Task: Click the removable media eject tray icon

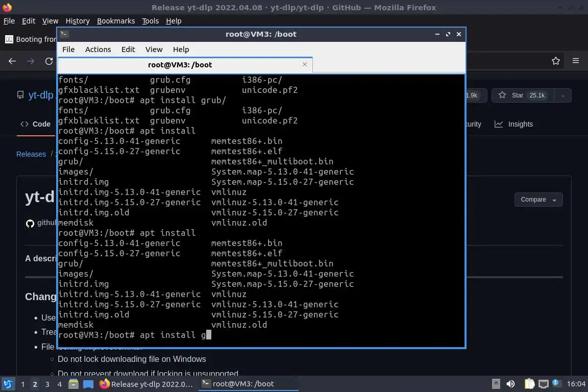Action: point(496,384)
